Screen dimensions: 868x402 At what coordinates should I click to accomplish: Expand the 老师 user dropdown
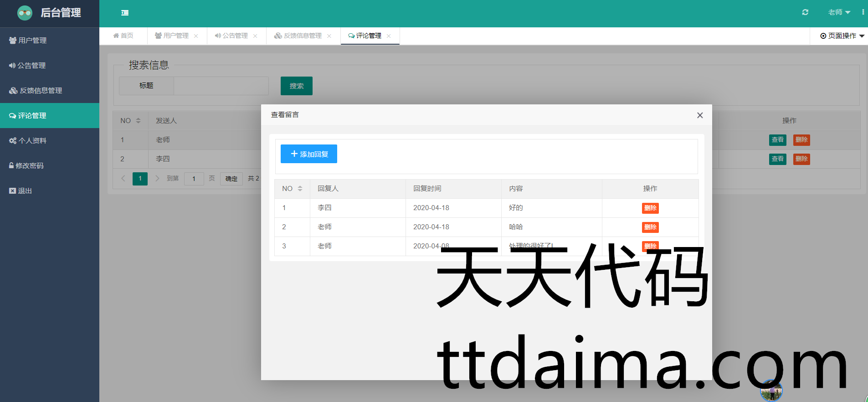click(839, 12)
